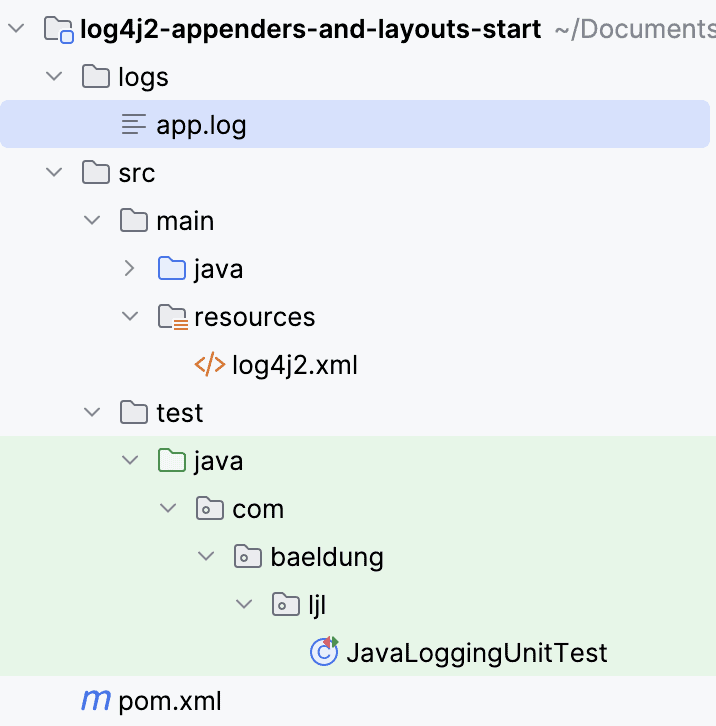This screenshot has height=726, width=716.
Task: Collapse the logs folder
Action: click(x=52, y=77)
